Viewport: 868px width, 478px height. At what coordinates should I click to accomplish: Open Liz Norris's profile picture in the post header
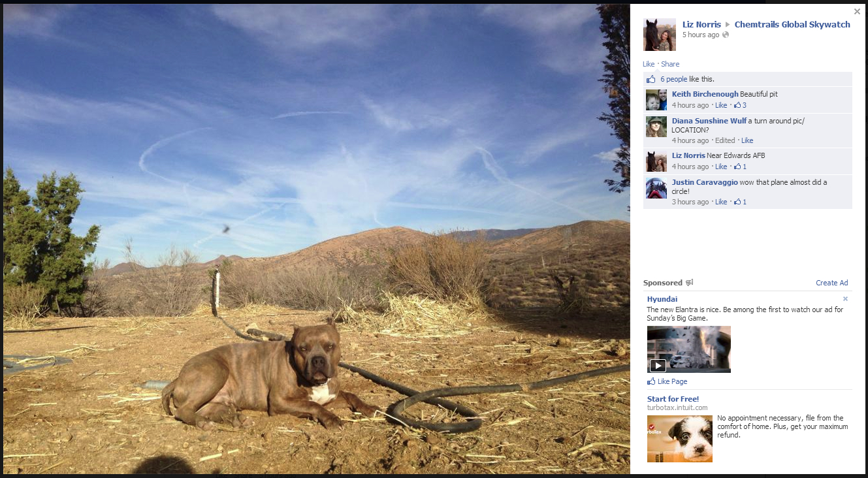(660, 35)
